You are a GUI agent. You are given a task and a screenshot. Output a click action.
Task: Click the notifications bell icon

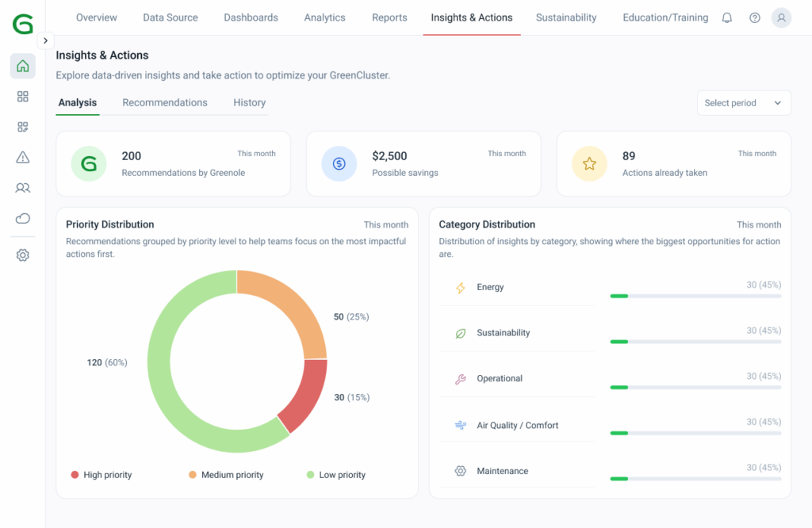pos(726,17)
